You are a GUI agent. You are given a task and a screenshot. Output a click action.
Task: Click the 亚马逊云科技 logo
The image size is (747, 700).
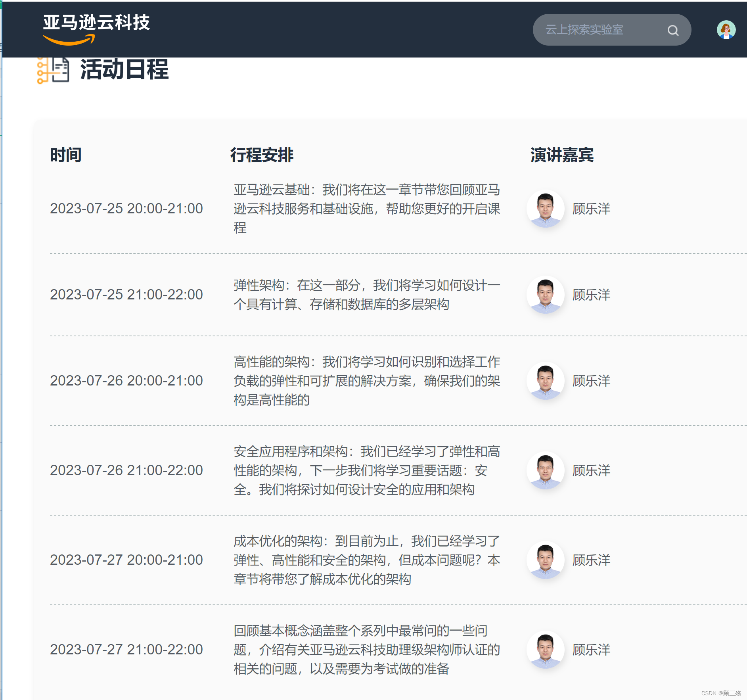click(x=96, y=29)
